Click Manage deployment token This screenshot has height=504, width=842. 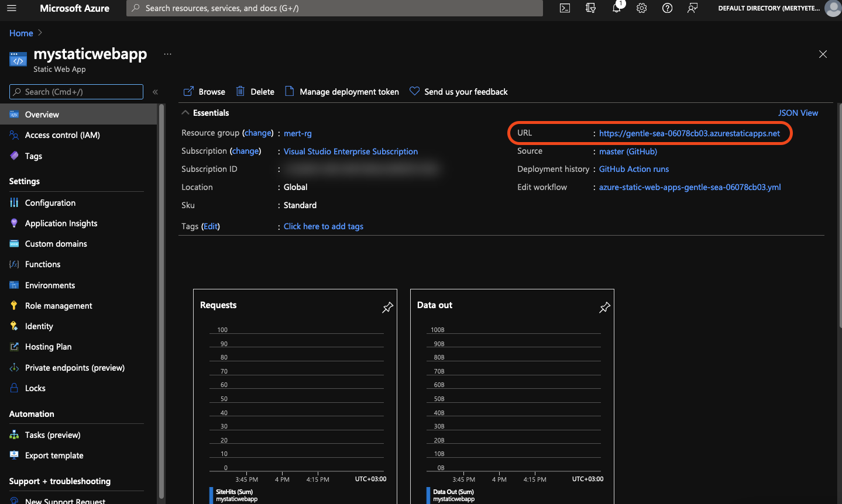click(x=342, y=92)
